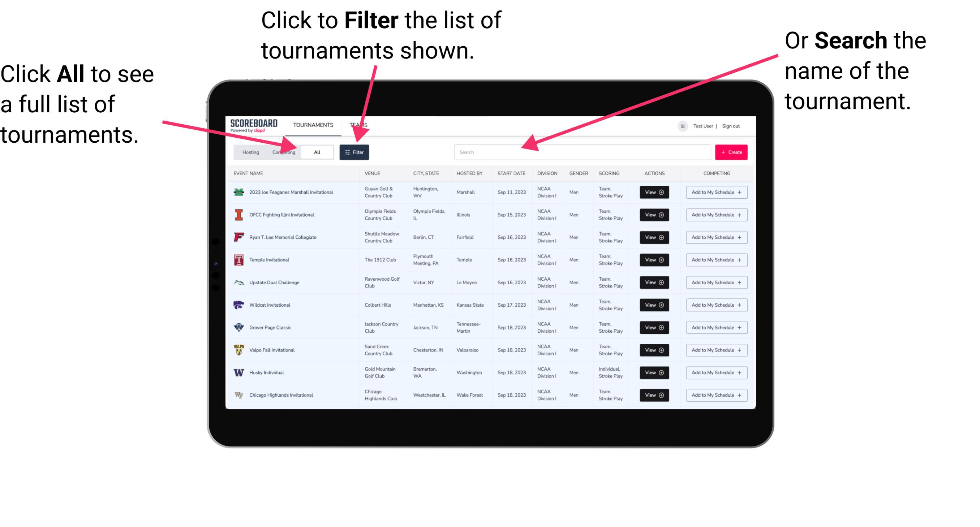Click the Fairfield team logo icon
Screen dimensions: 980x527
(240, 238)
